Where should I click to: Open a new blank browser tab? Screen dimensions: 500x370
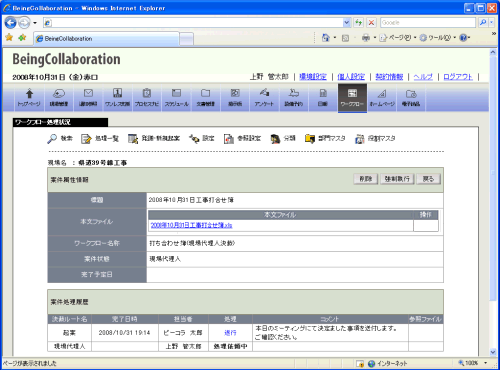click(187, 39)
